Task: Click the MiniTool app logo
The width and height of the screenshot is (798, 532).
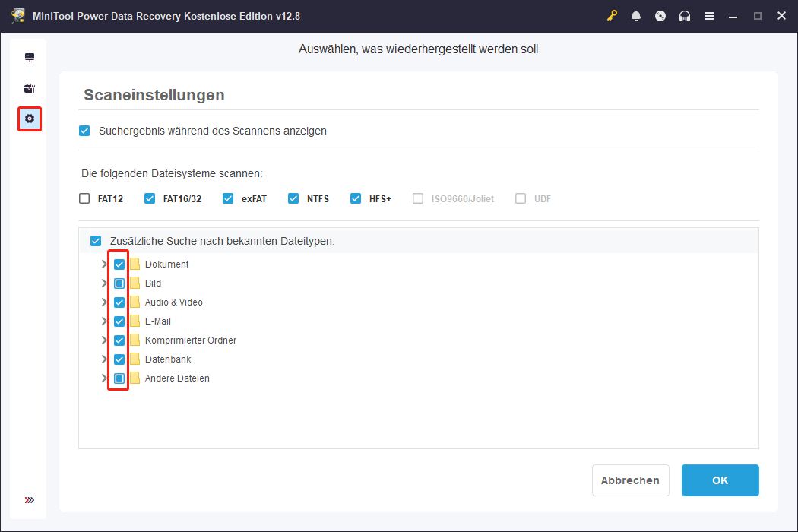Action: (18, 16)
